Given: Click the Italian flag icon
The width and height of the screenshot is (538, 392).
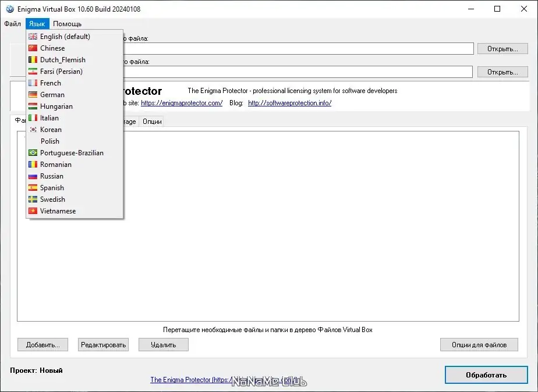Looking at the screenshot, I should [x=33, y=118].
